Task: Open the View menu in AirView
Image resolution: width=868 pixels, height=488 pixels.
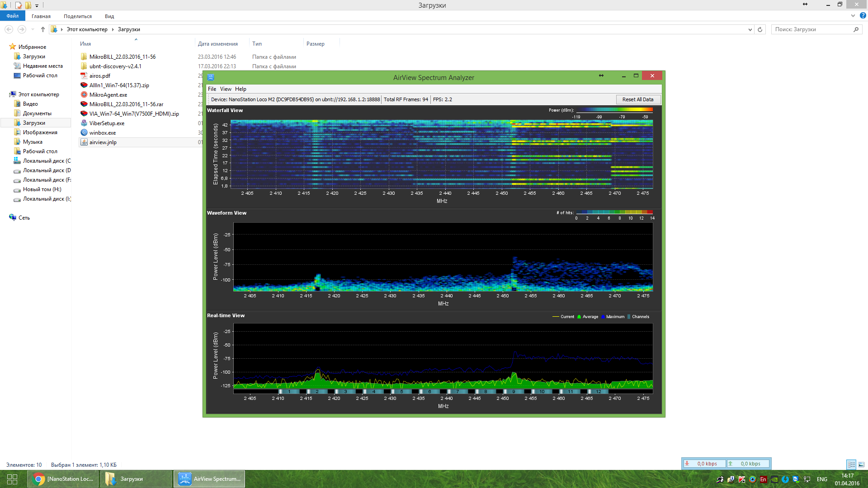Action: tap(226, 89)
